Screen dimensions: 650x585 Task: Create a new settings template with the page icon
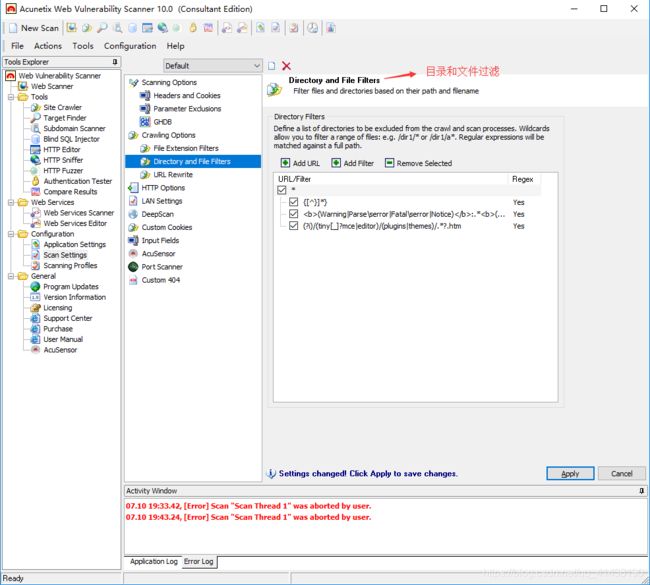[x=272, y=66]
